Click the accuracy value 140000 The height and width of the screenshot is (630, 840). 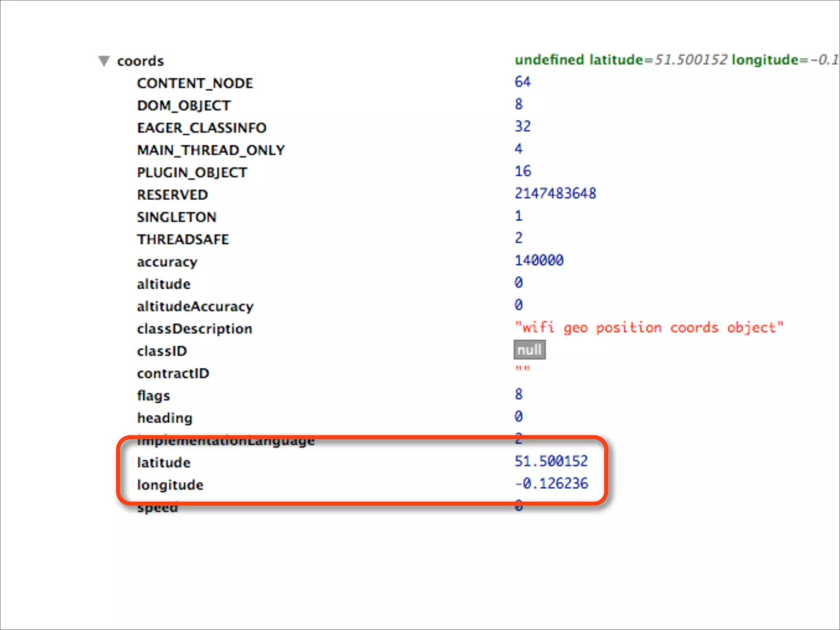coord(539,260)
